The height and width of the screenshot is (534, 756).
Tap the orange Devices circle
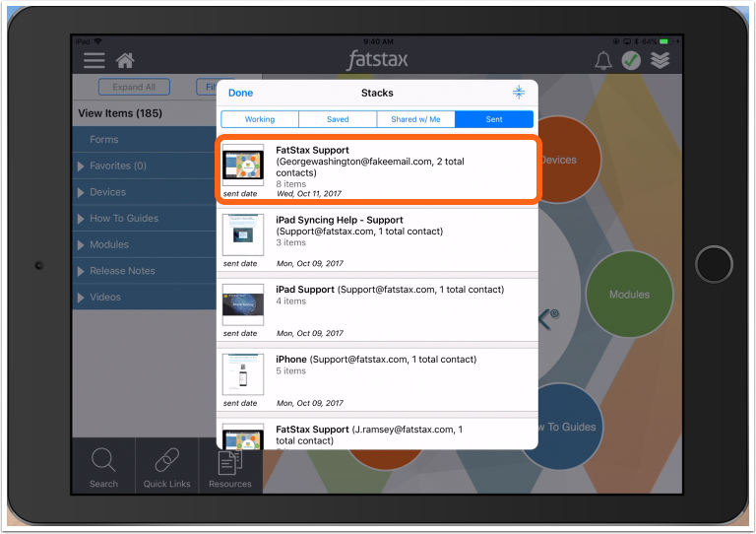(x=569, y=160)
